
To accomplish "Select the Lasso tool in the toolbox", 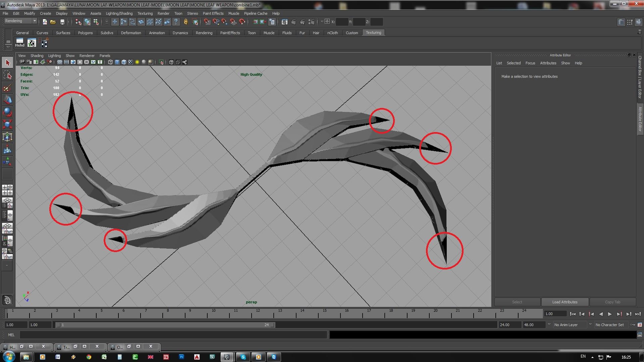I will (x=7, y=74).
